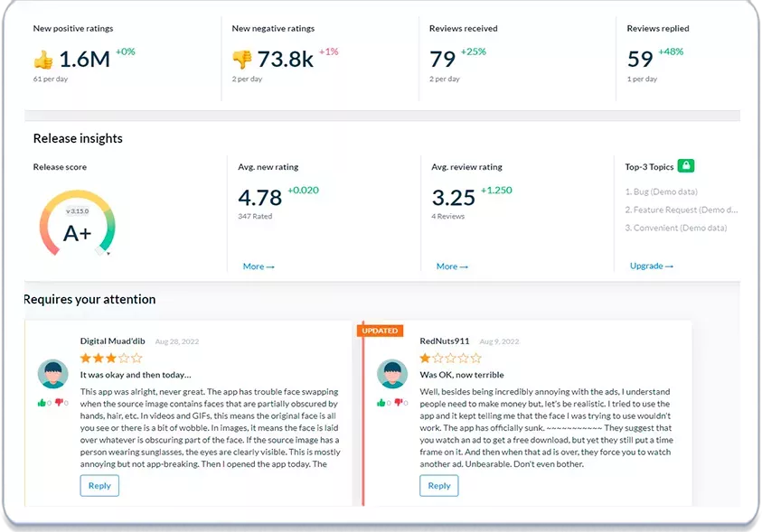Upvote the RedNuts911 review
This screenshot has width=762, height=532.
point(381,403)
